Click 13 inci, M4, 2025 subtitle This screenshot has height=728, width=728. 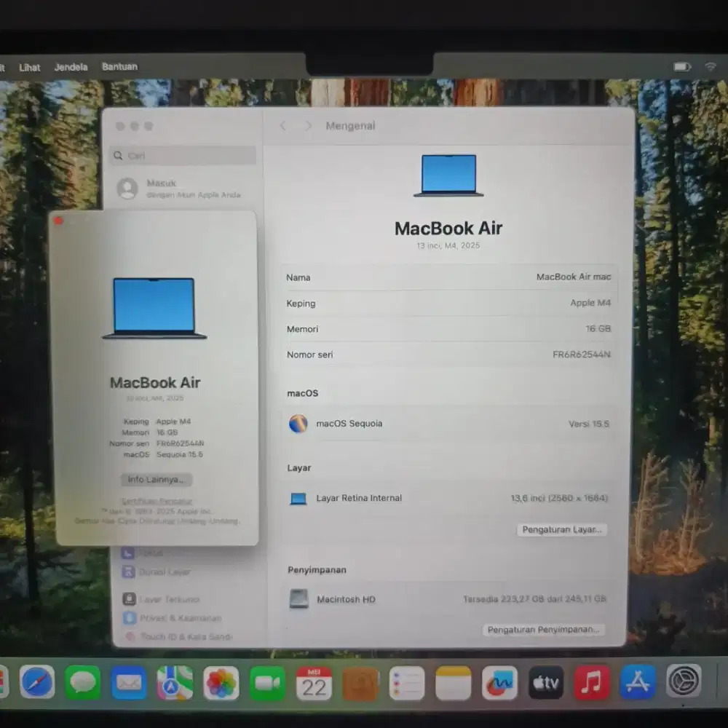448,245
